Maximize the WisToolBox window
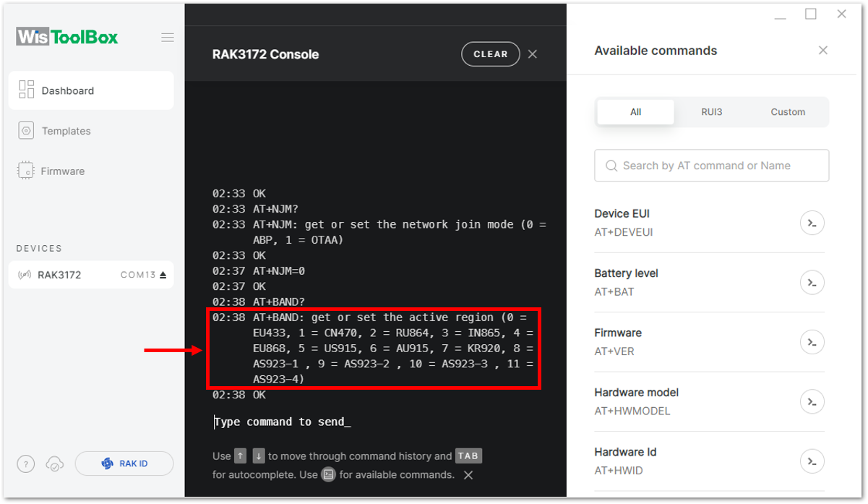 (x=811, y=14)
